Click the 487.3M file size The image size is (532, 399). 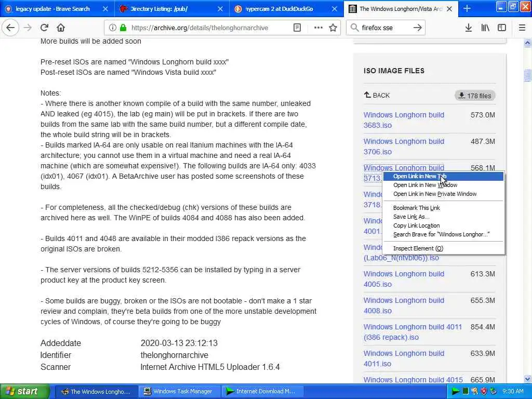[483, 141]
